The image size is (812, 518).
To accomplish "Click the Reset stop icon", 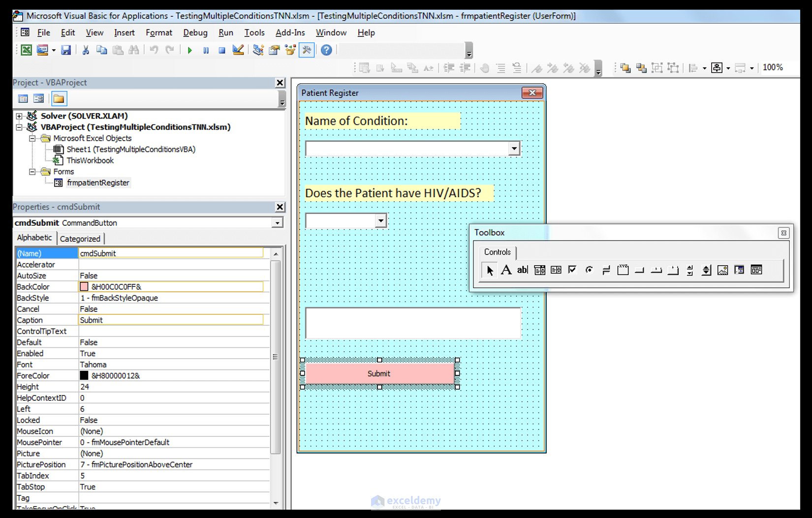I will [222, 50].
